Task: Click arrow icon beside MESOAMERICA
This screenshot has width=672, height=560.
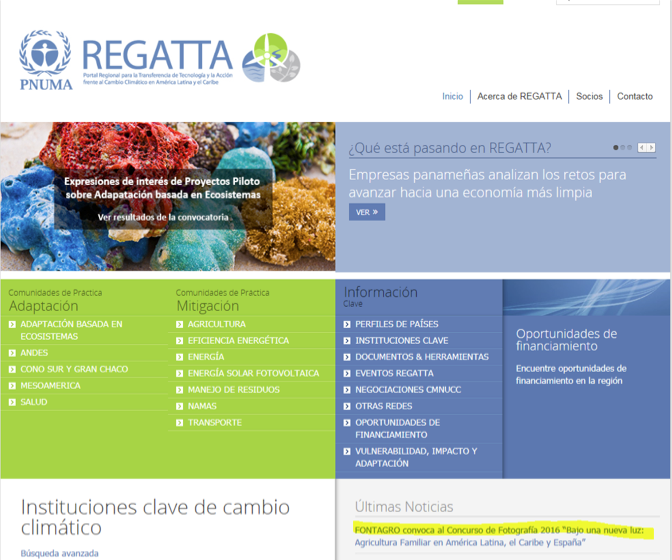Action: [x=12, y=386]
